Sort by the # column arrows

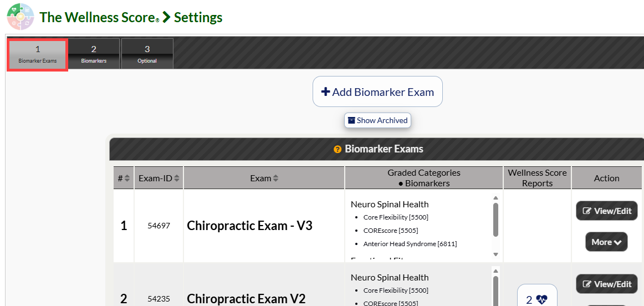click(x=127, y=178)
